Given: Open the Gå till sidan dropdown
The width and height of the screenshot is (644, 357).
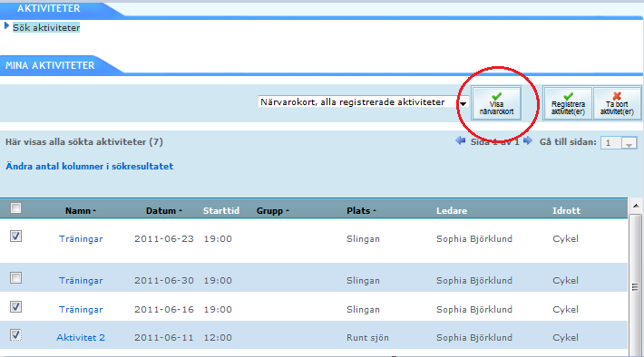Looking at the screenshot, I should (619, 143).
